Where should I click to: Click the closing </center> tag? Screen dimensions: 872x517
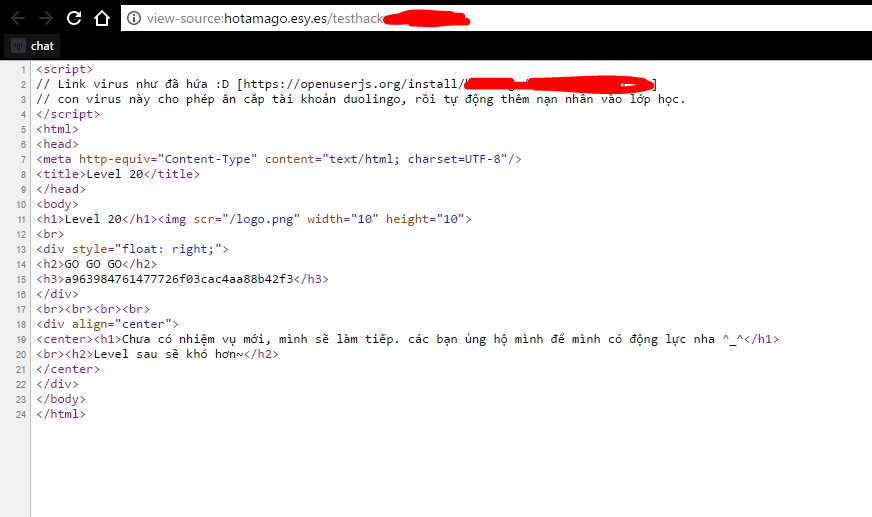tap(68, 370)
